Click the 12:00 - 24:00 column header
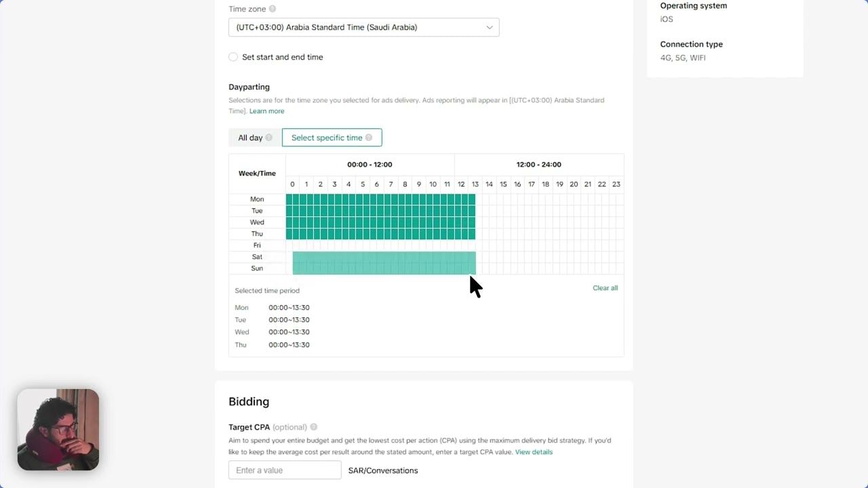 click(538, 165)
